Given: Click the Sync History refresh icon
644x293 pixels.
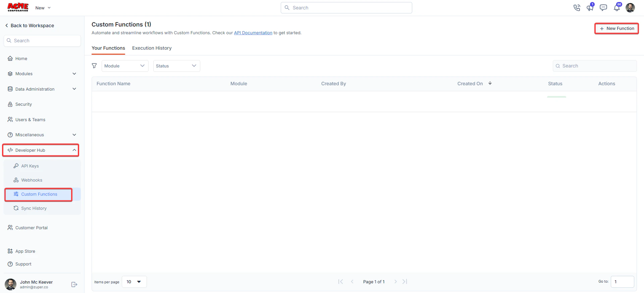Looking at the screenshot, I should (x=16, y=208).
